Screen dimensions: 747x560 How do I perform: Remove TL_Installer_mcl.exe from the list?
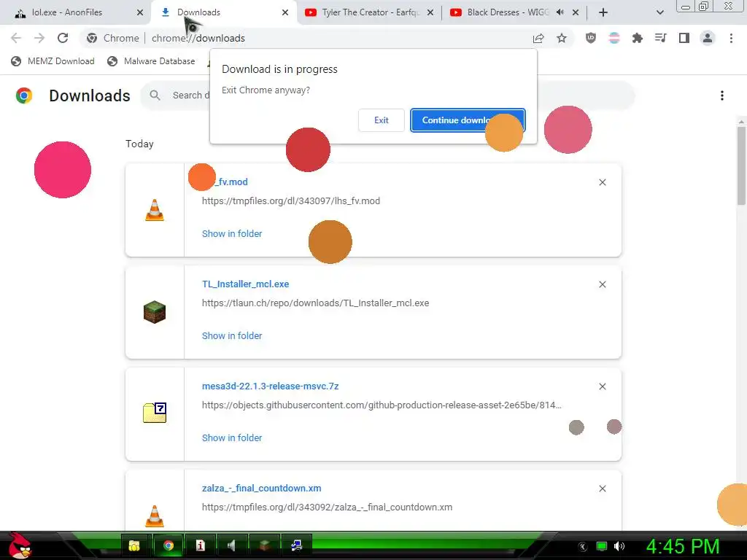pyautogui.click(x=602, y=284)
